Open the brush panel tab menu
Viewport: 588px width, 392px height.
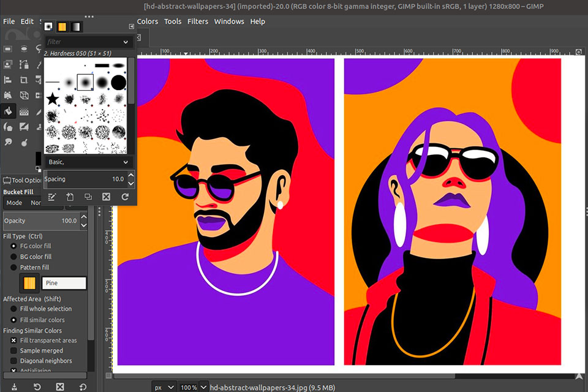click(x=131, y=26)
